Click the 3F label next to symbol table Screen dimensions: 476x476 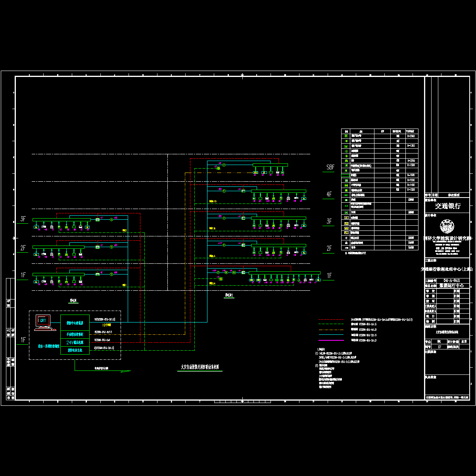point(329,221)
